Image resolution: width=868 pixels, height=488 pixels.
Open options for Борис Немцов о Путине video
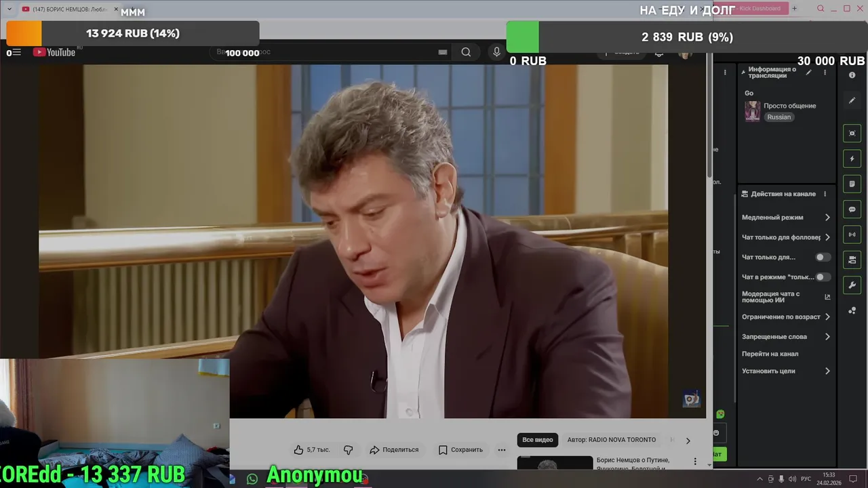click(x=694, y=462)
